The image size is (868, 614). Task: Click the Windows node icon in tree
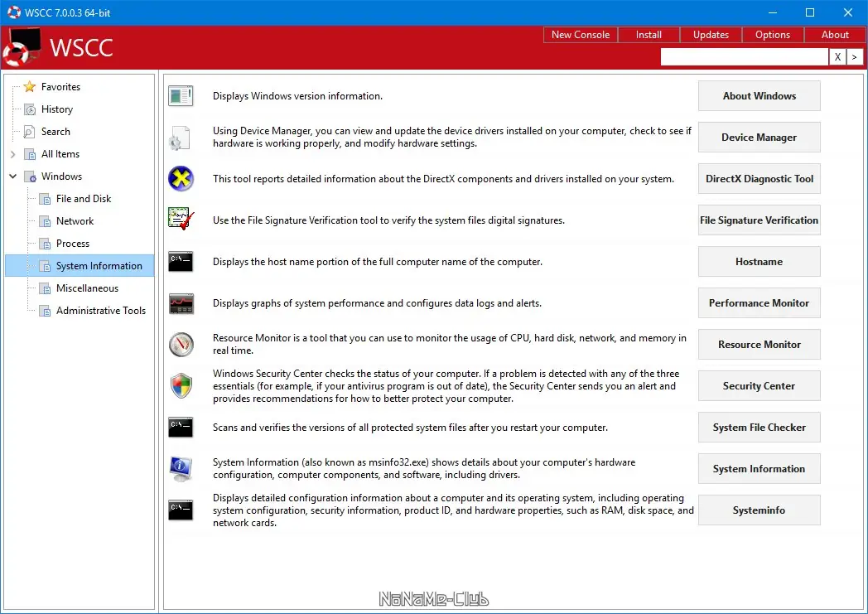coord(30,176)
